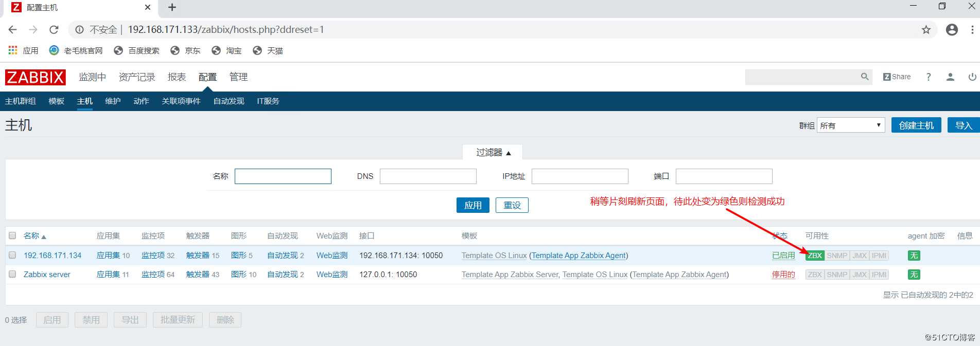Viewport: 980px width, 346px height.
Task: Click the Zabbix search magnifier icon
Action: (865, 77)
